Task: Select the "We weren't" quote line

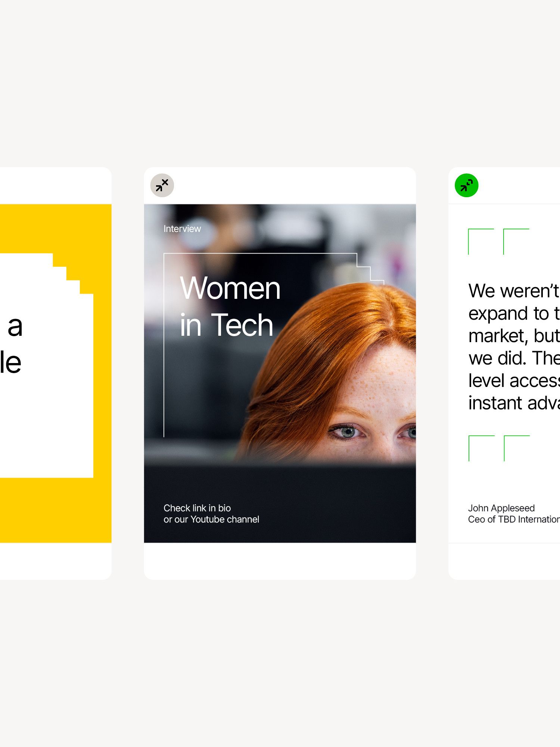Action: tap(513, 291)
